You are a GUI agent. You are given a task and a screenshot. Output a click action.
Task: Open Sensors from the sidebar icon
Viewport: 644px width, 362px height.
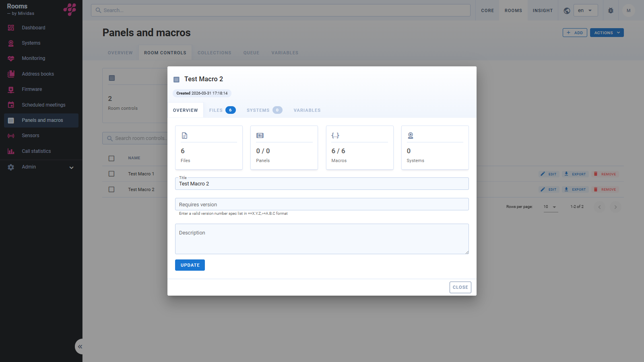point(11,136)
